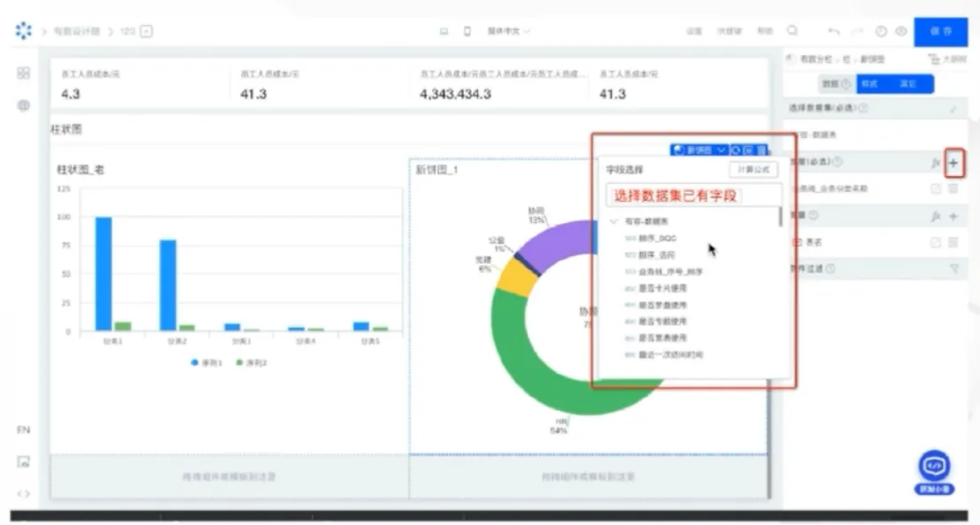Click the help icon beside 条件过滤
Screen dimensions: 980x525
click(x=830, y=269)
